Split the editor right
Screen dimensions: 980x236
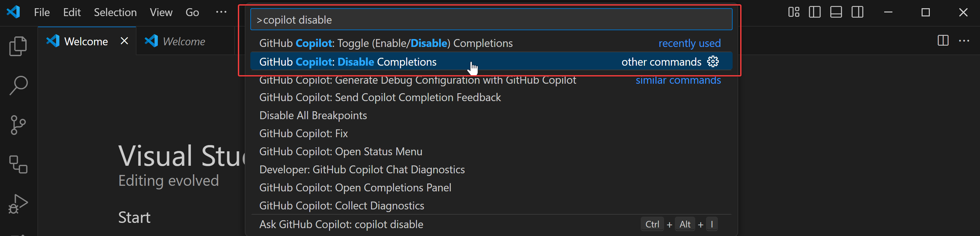click(x=943, y=41)
